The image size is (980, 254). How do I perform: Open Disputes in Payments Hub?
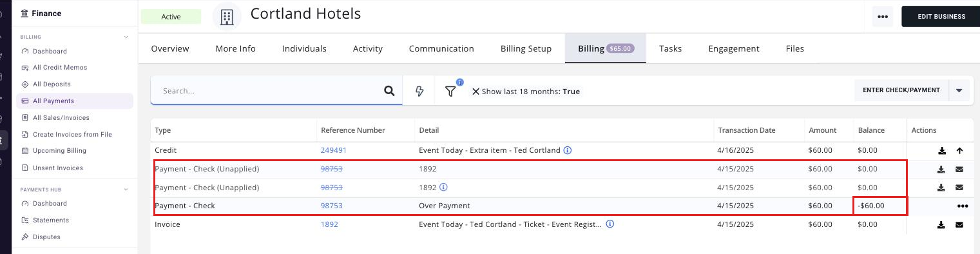click(x=46, y=237)
